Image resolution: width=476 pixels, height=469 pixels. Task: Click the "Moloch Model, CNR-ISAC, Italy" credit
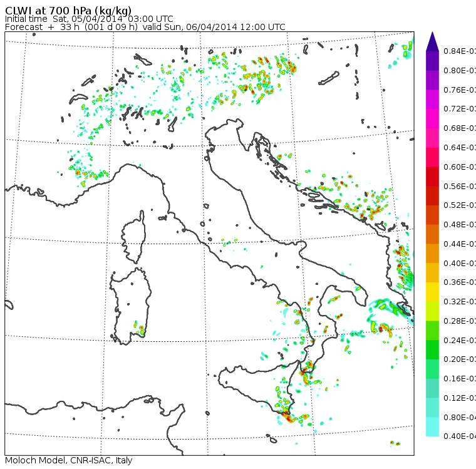coord(69,460)
